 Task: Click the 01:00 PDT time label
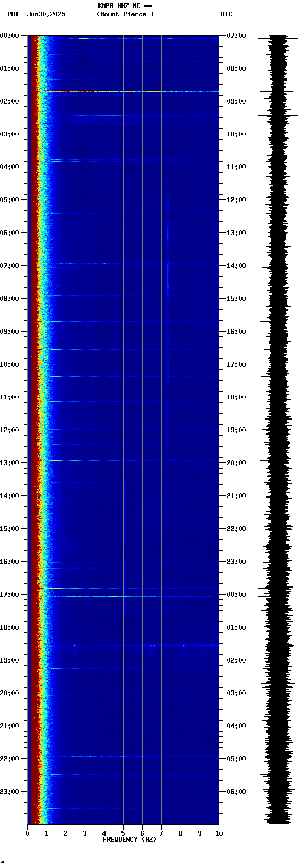[x=9, y=68]
